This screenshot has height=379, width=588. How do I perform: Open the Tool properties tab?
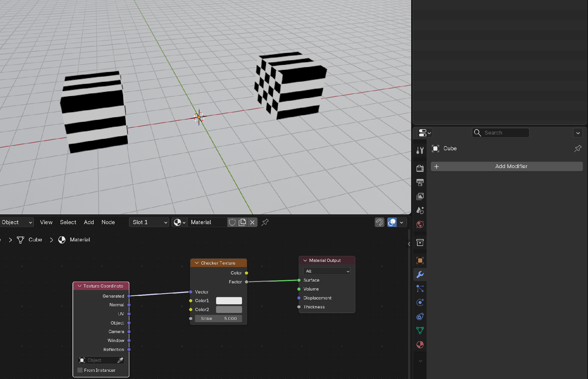(x=420, y=150)
